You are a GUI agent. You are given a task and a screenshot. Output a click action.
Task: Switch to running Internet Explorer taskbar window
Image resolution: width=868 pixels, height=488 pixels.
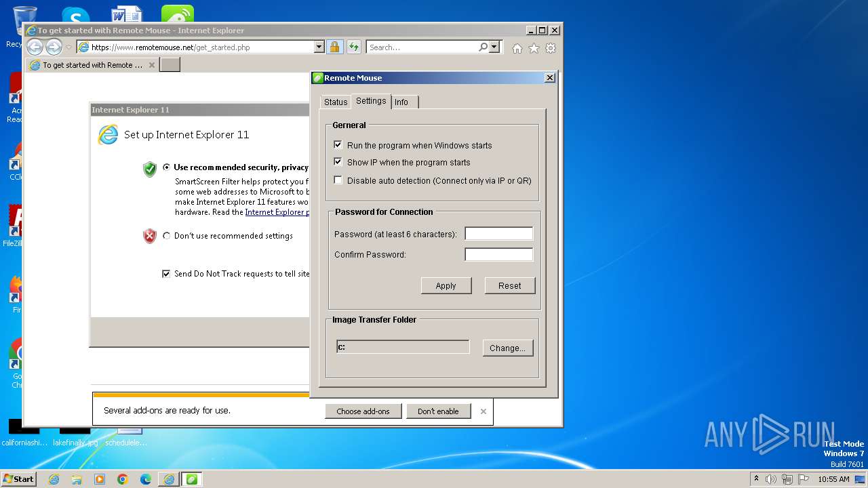pyautogui.click(x=169, y=479)
